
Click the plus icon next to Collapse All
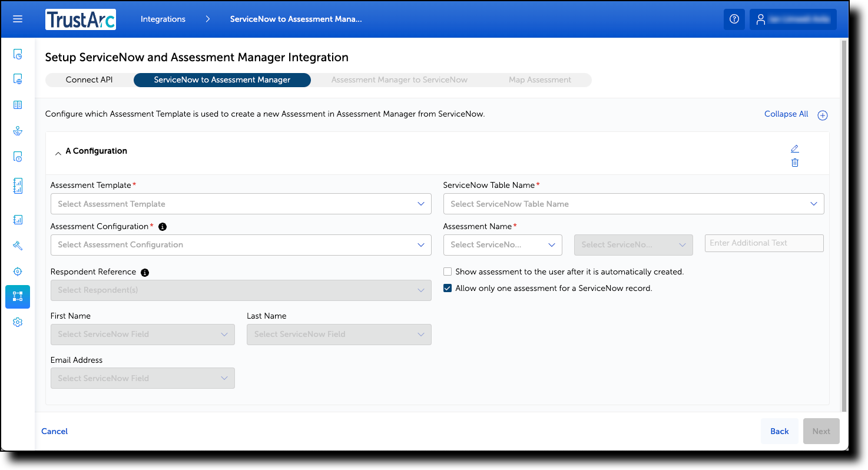[x=823, y=115]
